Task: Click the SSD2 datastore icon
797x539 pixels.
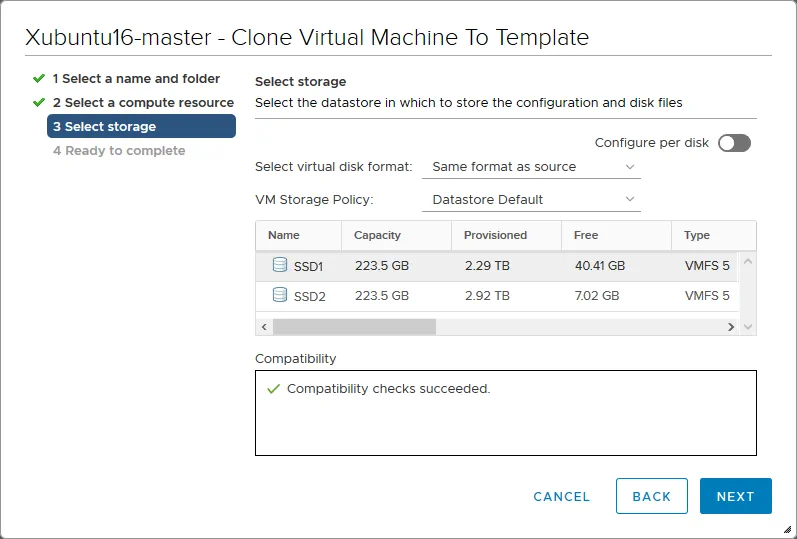Action: 280,296
